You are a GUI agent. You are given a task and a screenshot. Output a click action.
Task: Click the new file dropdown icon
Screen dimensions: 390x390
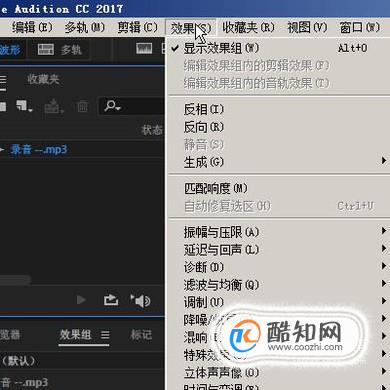click(24, 107)
